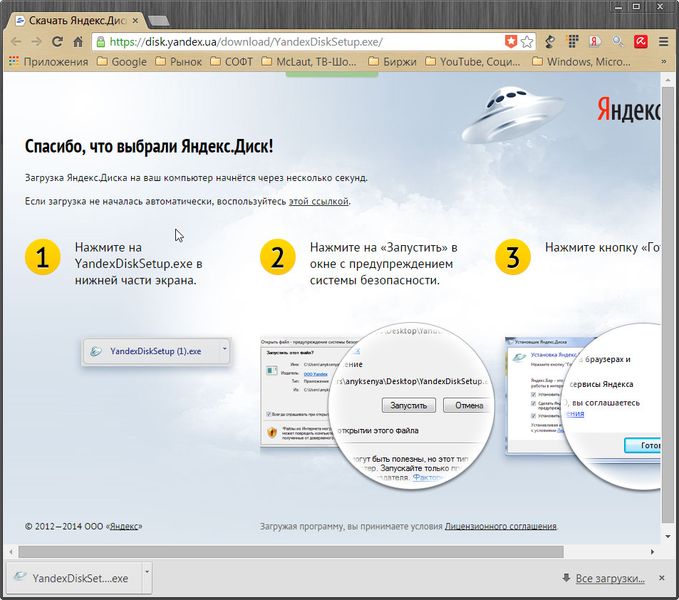Go to the browser home page
The width and height of the screenshot is (679, 600).
(x=78, y=42)
